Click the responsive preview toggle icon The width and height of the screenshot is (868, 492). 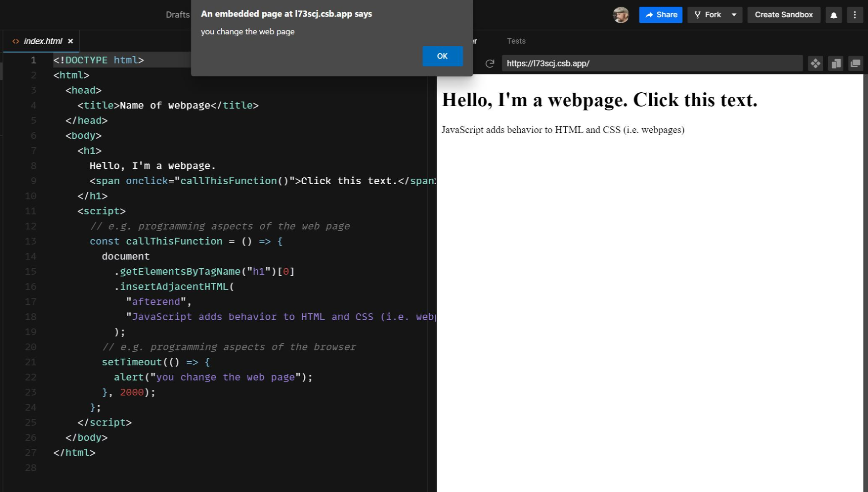(x=835, y=64)
